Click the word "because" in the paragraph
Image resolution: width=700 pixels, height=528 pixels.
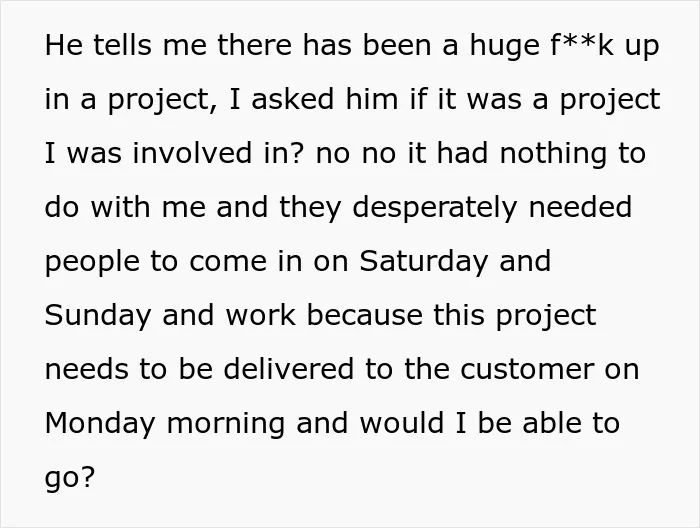(x=364, y=315)
